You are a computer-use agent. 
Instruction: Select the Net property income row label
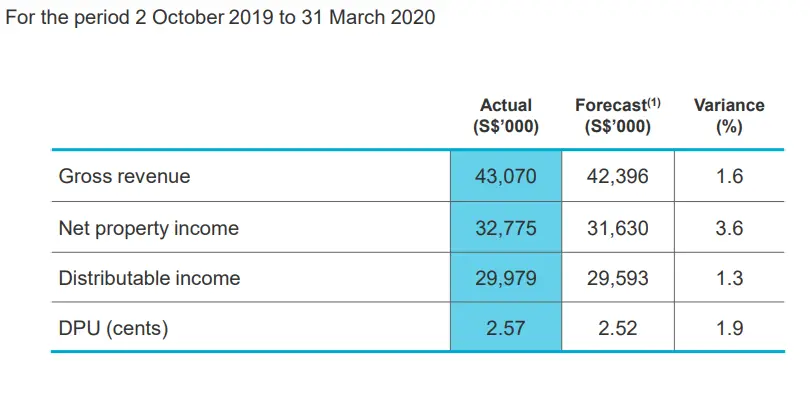(x=149, y=228)
